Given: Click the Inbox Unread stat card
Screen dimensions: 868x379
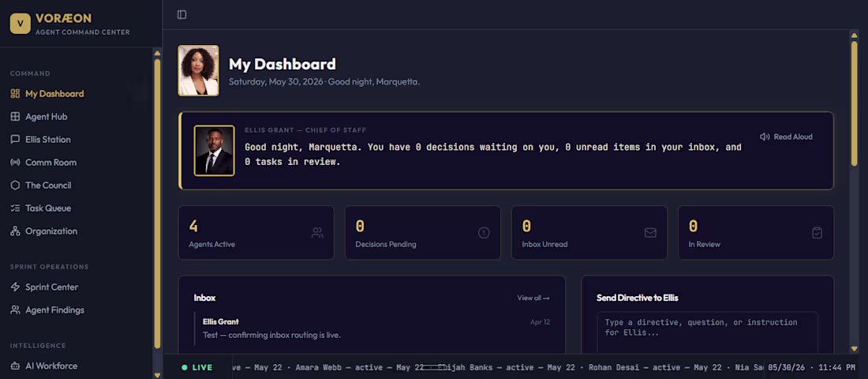Looking at the screenshot, I should [589, 233].
